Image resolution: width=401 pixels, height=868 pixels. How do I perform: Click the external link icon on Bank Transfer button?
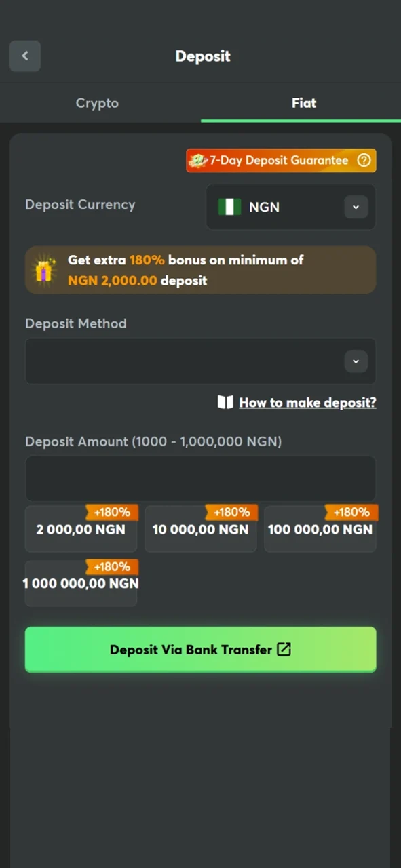(x=284, y=649)
